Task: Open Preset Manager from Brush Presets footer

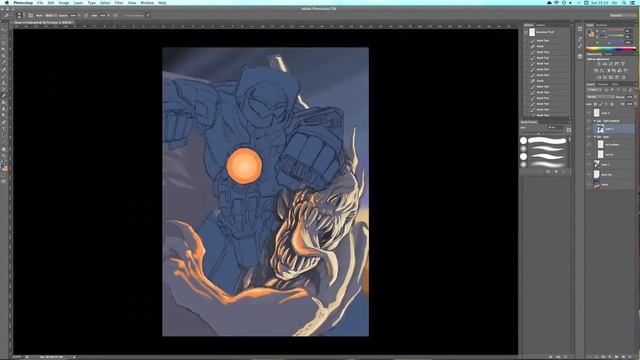Action: tap(548, 172)
